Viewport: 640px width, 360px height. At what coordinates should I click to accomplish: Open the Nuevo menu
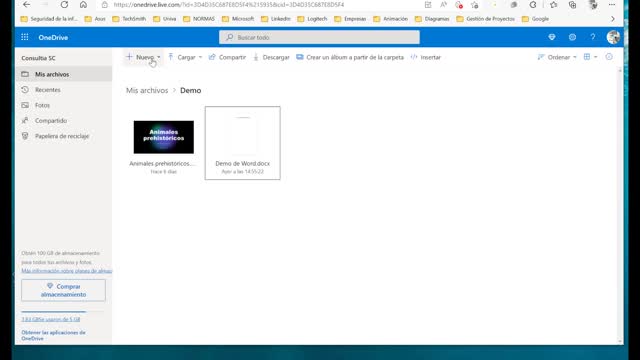pos(143,57)
